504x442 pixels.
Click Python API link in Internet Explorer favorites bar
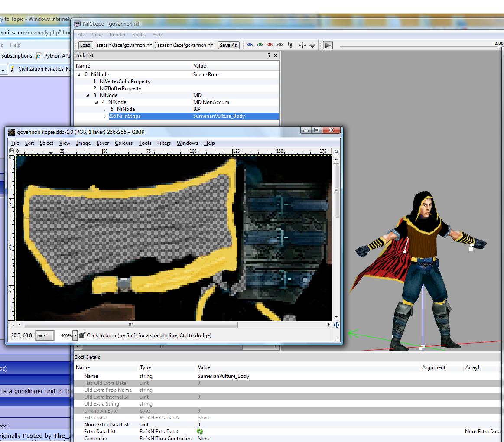[x=57, y=56]
